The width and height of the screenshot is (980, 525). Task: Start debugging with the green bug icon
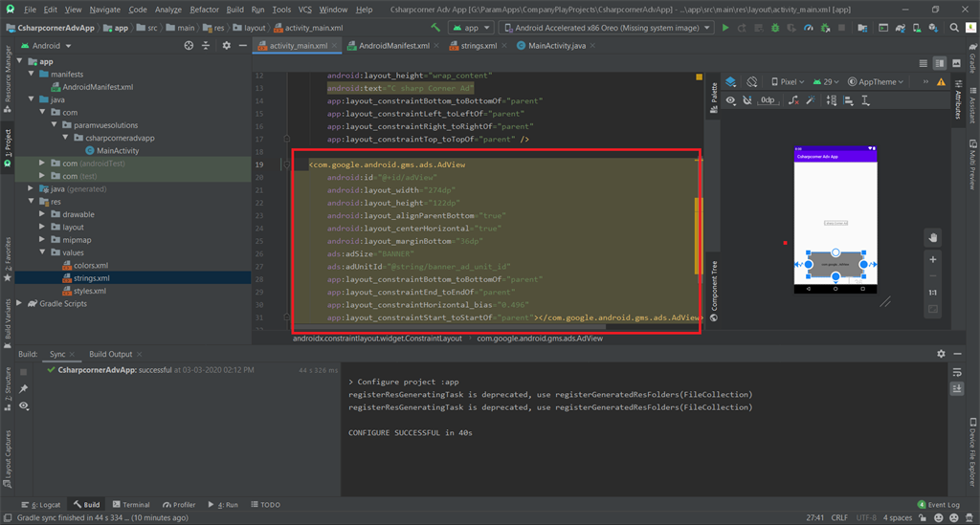775,28
